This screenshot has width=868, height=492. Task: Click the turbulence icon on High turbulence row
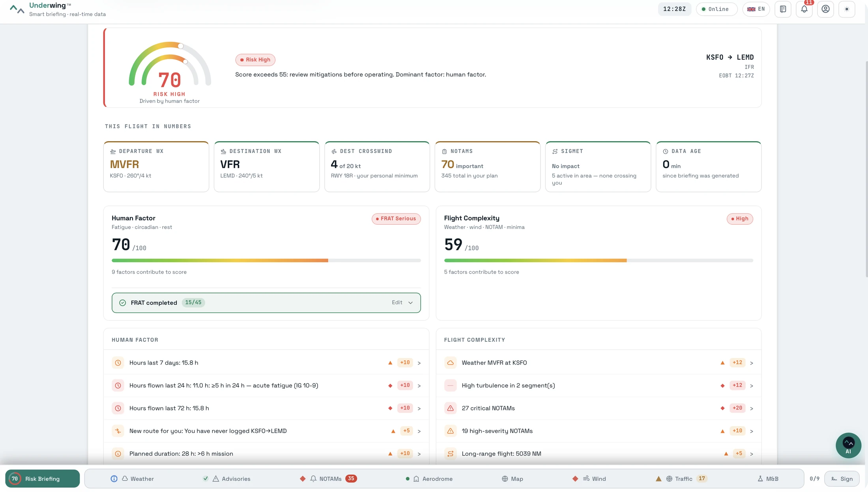pos(450,386)
